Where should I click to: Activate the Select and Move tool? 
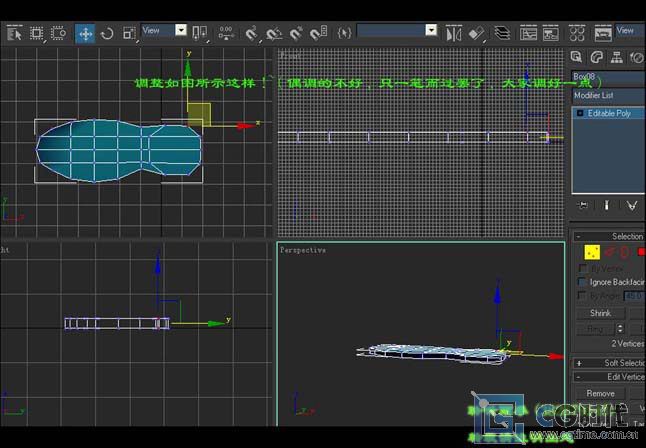point(85,34)
